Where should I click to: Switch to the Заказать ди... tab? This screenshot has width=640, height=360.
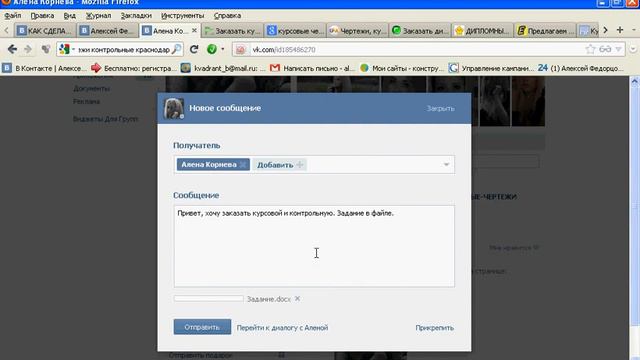420,31
